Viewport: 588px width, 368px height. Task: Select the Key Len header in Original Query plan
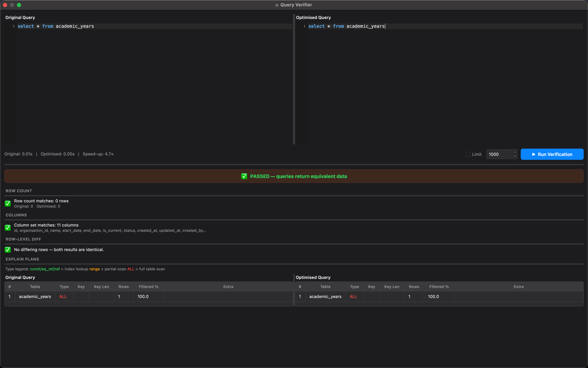[101, 287]
